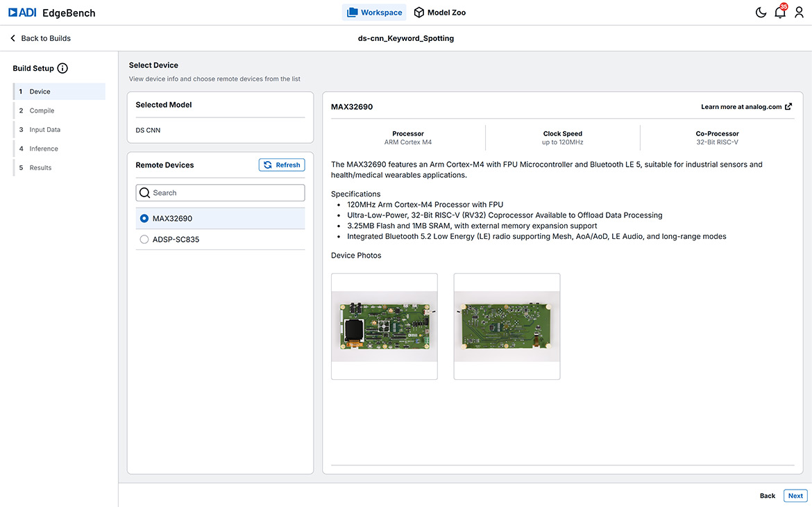
Task: Click the Device Photos label
Action: point(356,256)
